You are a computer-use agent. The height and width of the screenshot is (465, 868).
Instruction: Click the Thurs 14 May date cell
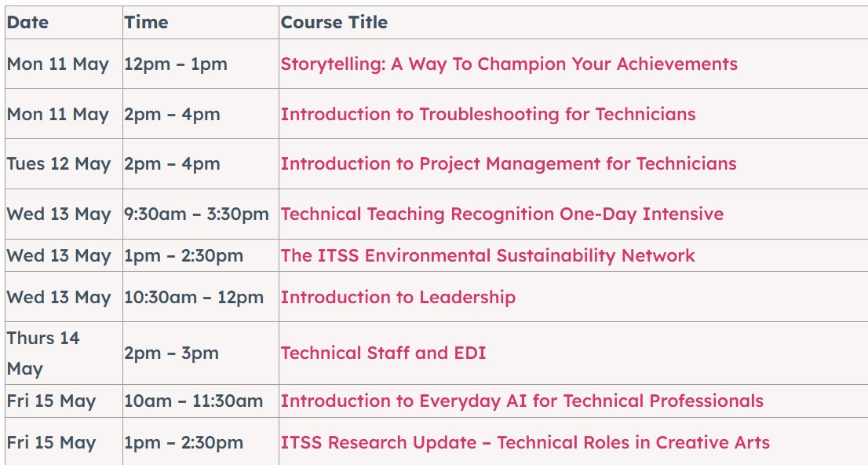[x=43, y=353]
